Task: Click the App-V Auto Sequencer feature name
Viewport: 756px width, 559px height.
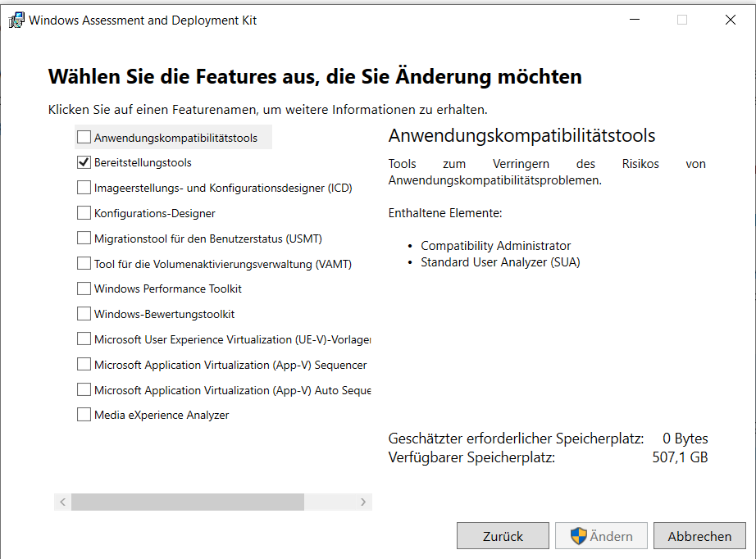Action: tap(232, 390)
